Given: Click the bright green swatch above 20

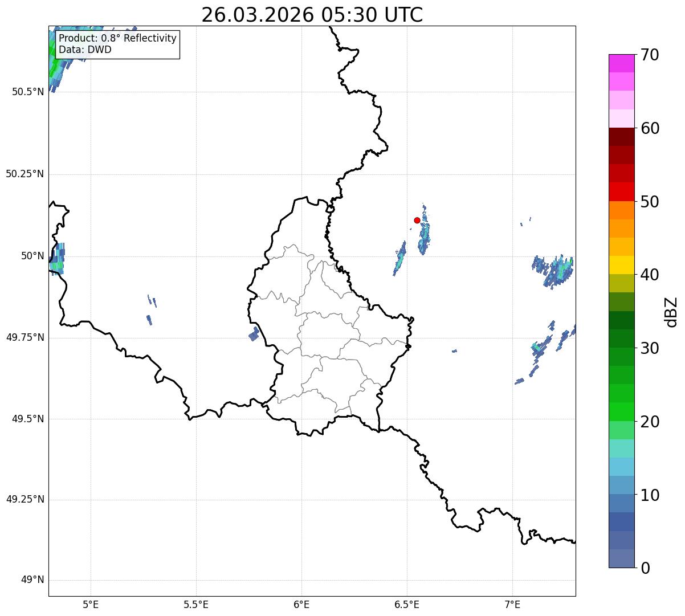Looking at the screenshot, I should tap(621, 412).
